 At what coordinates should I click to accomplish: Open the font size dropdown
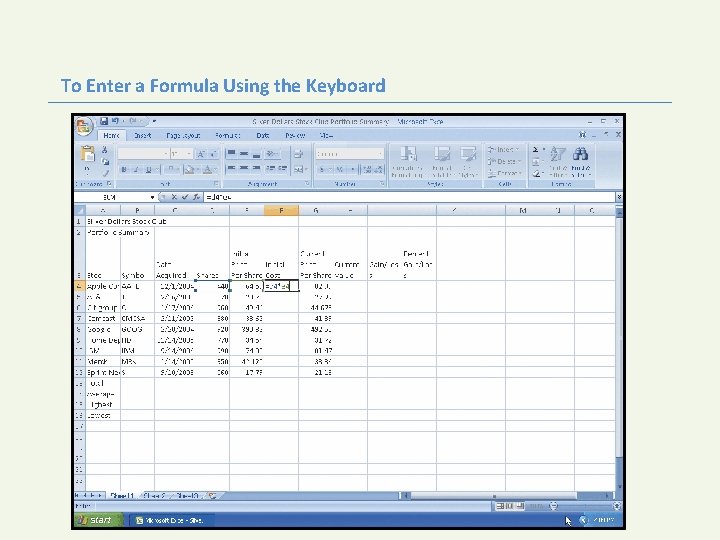[189, 154]
